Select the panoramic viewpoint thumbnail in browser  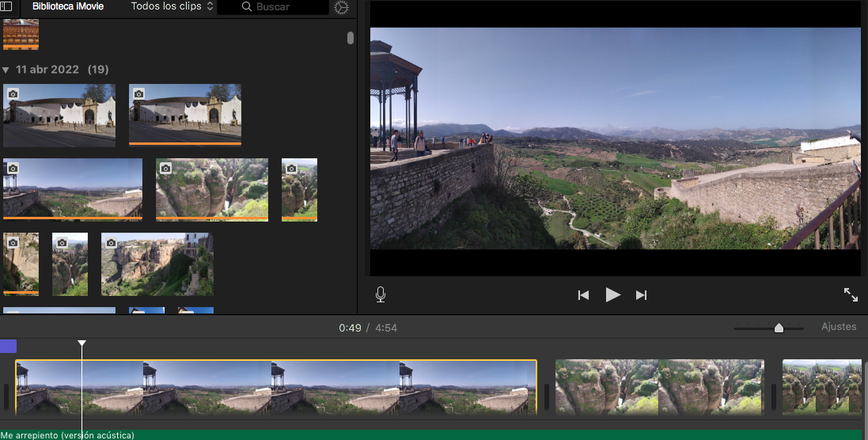tap(73, 189)
